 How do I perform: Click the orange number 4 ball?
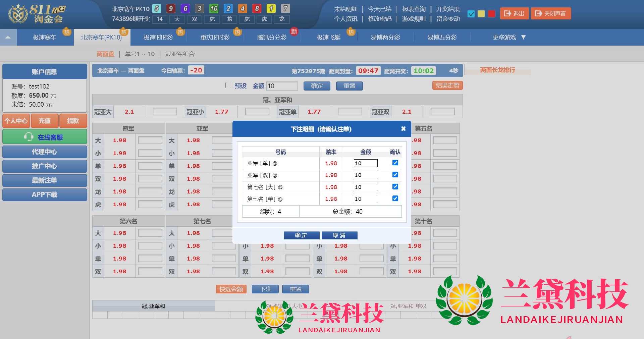pyautogui.click(x=242, y=8)
